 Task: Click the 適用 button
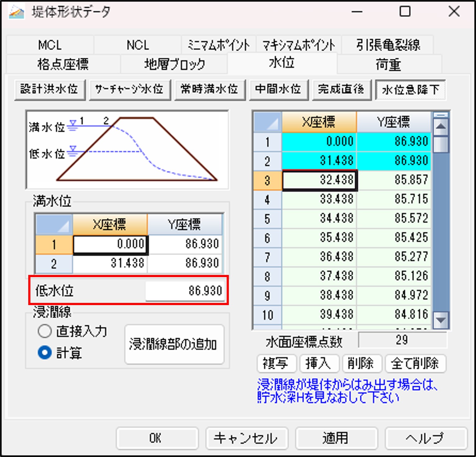click(336, 438)
